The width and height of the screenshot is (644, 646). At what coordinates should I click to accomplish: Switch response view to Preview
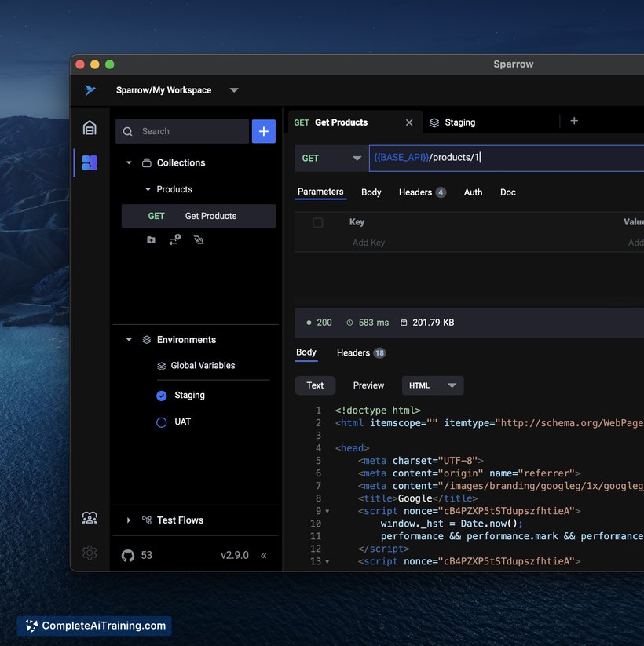pyautogui.click(x=368, y=385)
